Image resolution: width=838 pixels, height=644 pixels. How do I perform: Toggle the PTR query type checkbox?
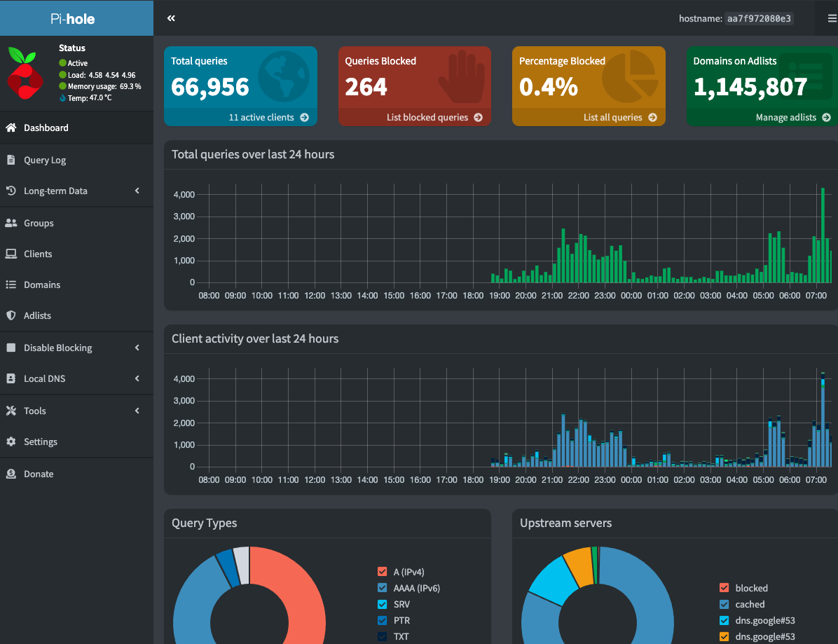point(382,620)
